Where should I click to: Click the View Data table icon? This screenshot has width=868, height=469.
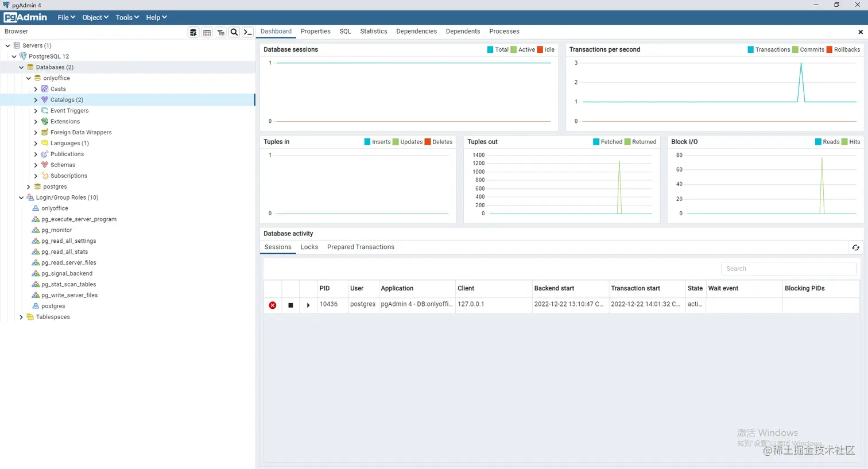pyautogui.click(x=207, y=32)
